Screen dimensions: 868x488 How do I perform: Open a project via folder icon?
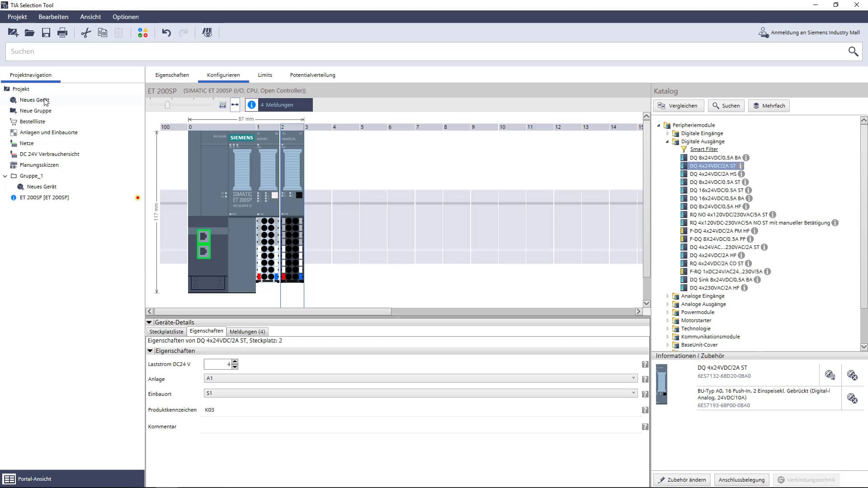[x=29, y=33]
